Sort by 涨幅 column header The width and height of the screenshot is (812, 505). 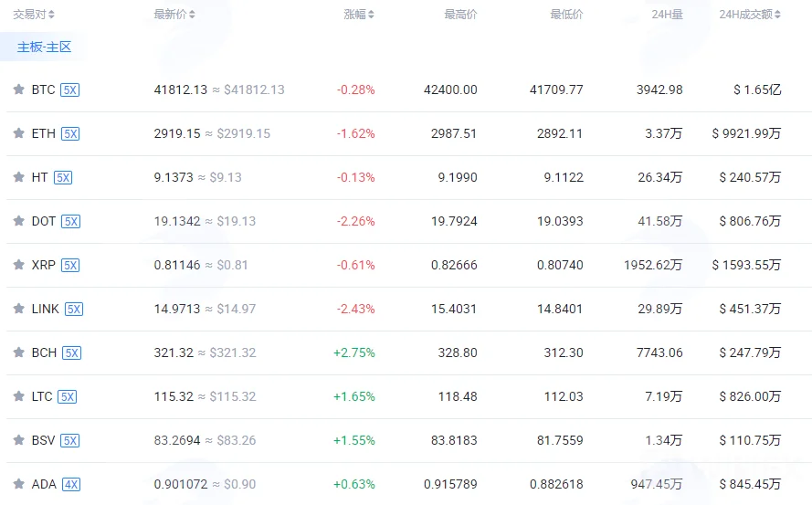point(359,15)
